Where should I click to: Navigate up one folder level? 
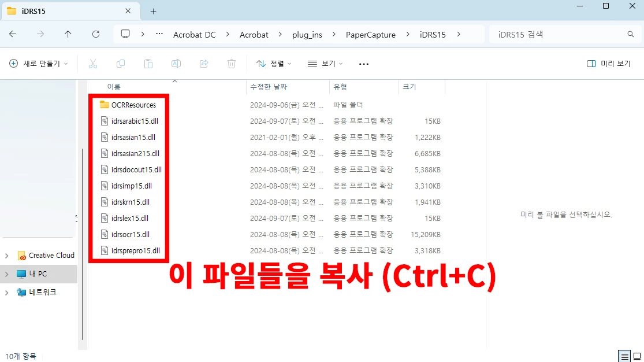[x=68, y=34]
